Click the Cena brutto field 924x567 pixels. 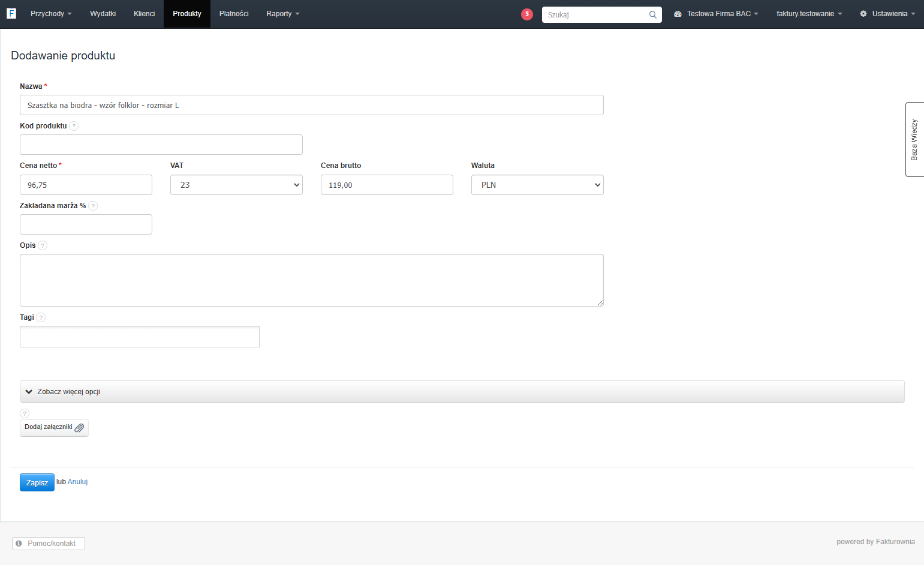click(x=387, y=185)
